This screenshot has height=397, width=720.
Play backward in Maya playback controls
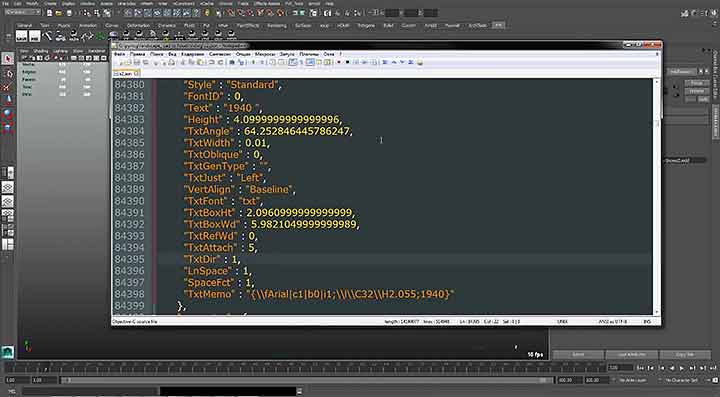671,368
